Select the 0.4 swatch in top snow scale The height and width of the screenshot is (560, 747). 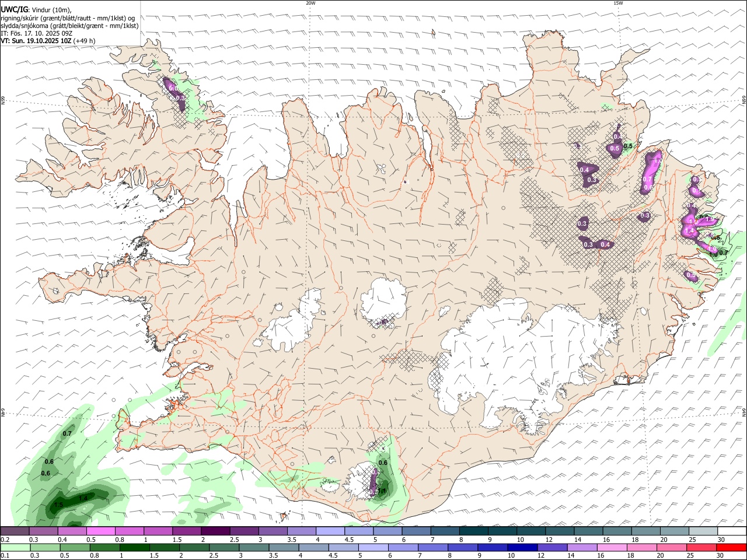tap(72, 531)
